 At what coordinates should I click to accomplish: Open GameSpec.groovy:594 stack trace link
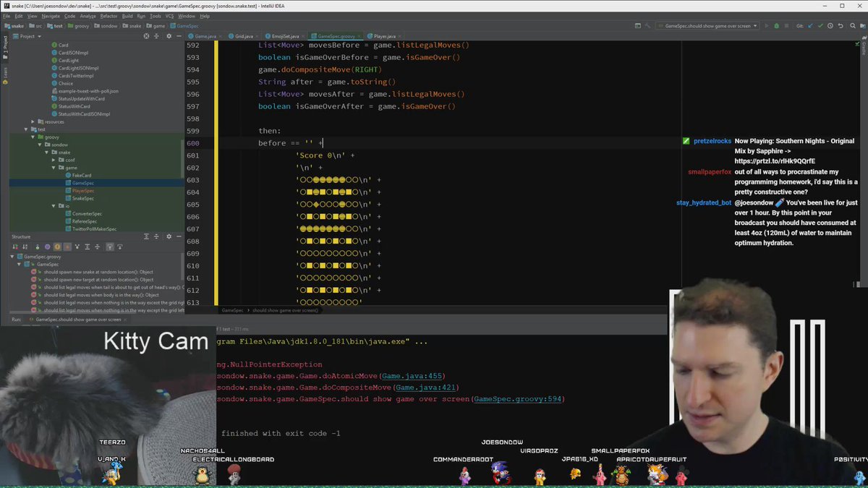(x=516, y=399)
